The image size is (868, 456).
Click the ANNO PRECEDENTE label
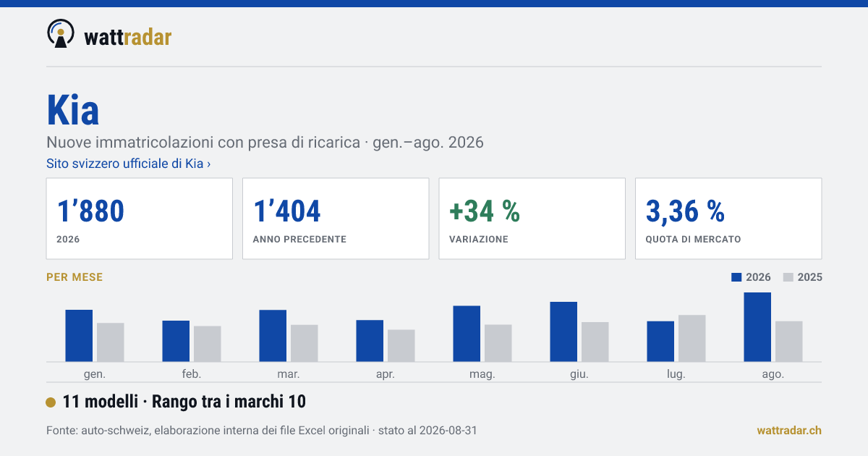[299, 239]
